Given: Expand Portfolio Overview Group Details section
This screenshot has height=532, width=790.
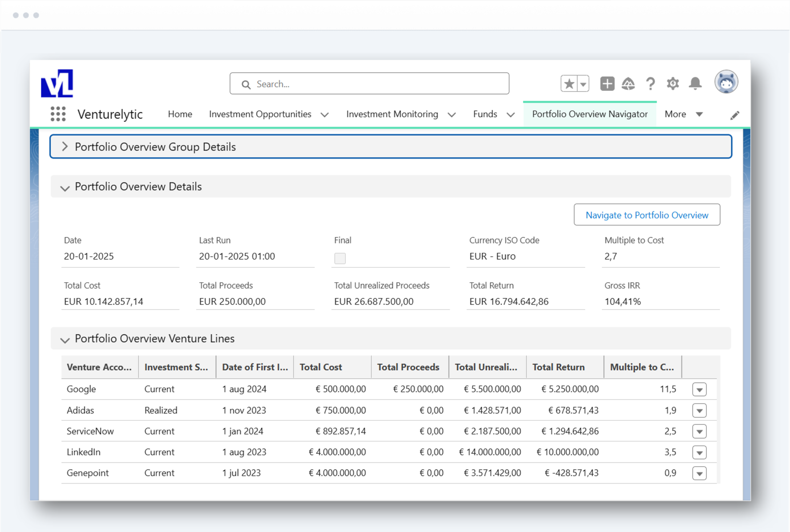Looking at the screenshot, I should tap(65, 147).
